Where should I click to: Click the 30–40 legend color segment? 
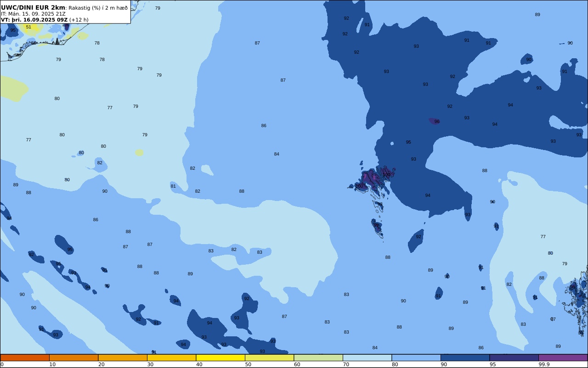pyautogui.click(x=171, y=357)
